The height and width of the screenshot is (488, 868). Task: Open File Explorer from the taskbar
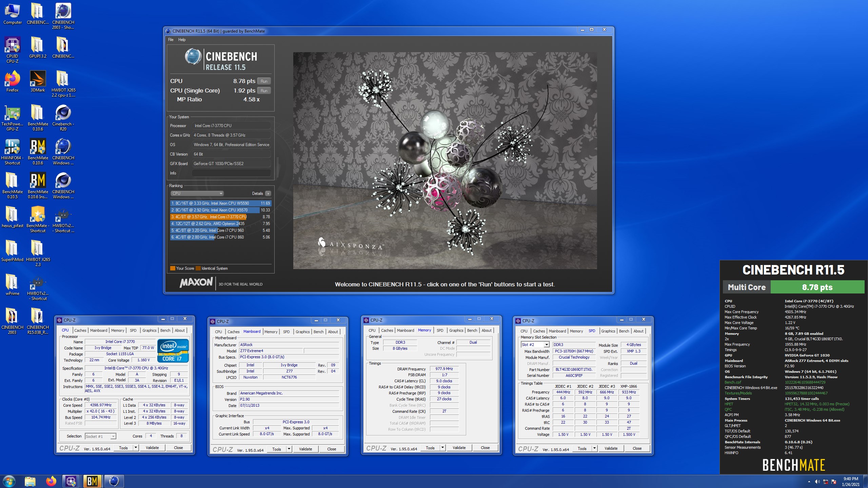click(30, 481)
